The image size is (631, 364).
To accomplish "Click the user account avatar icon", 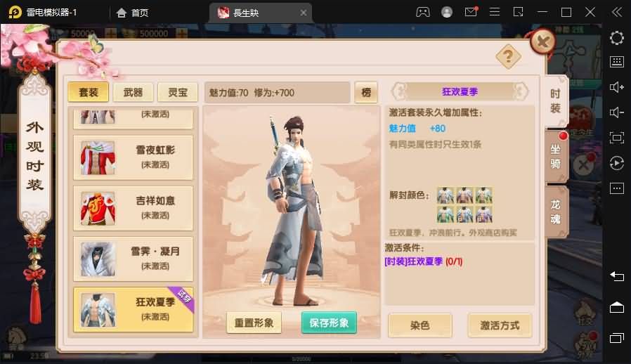I will pyautogui.click(x=447, y=12).
